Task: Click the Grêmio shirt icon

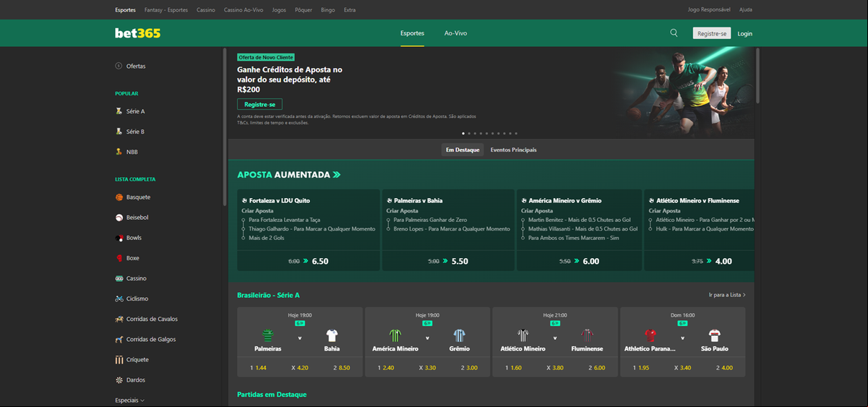Action: coord(459,335)
